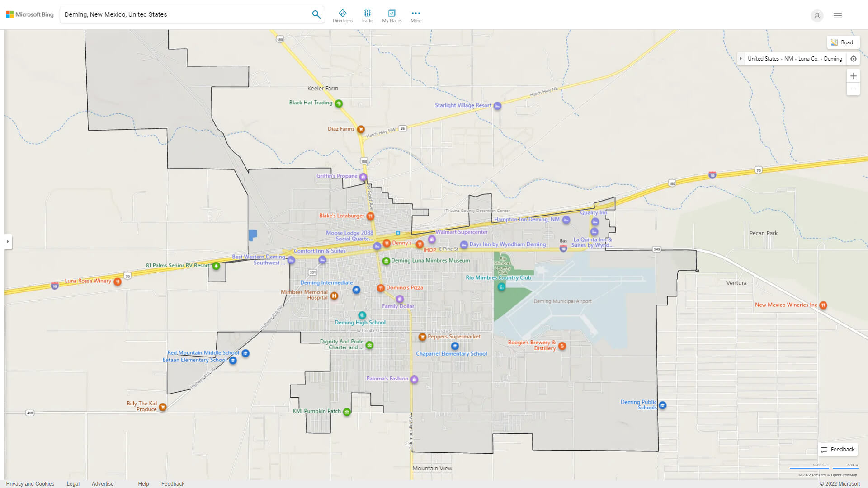Click the user profile avatar icon

(817, 15)
